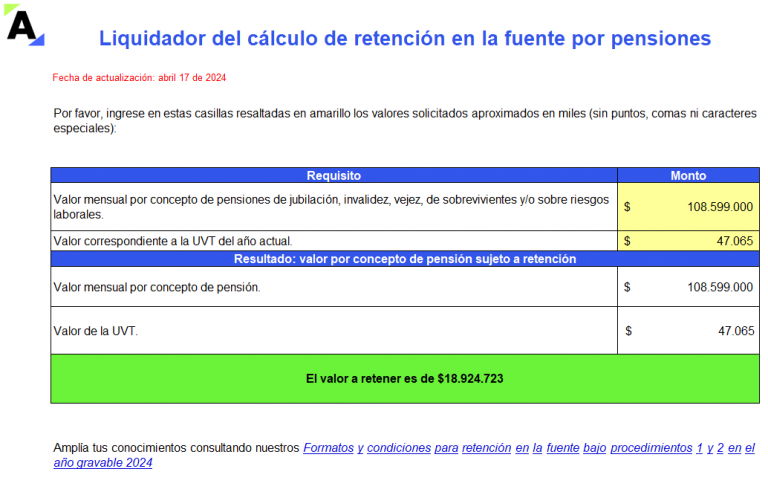This screenshot has height=492, width=768.
Task: Select the yellow monthly pension input cell 108.599.000
Action: click(688, 206)
